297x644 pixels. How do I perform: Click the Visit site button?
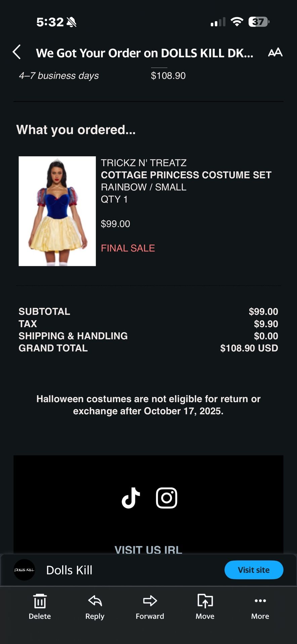[x=254, y=570]
